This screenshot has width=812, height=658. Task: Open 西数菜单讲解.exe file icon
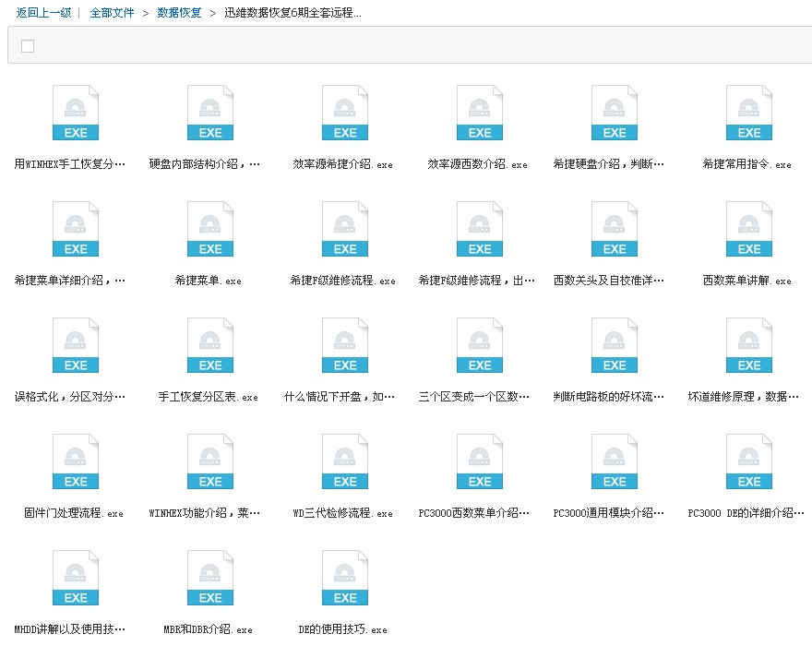[x=749, y=229]
